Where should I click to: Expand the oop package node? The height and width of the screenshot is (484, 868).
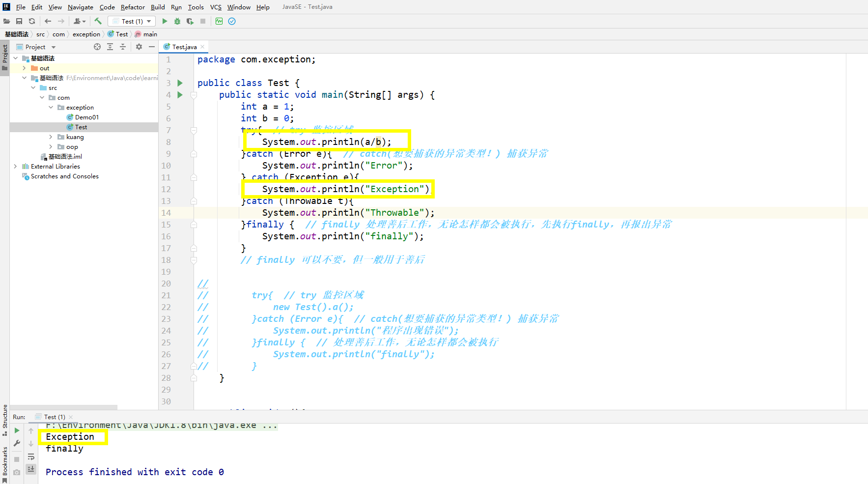pos(51,147)
